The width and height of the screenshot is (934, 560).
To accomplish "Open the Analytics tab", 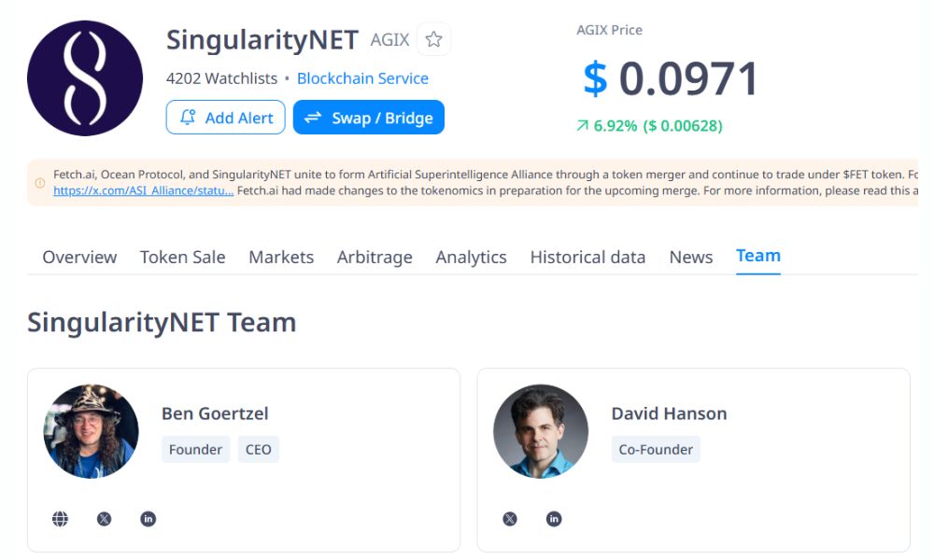I will click(x=471, y=257).
